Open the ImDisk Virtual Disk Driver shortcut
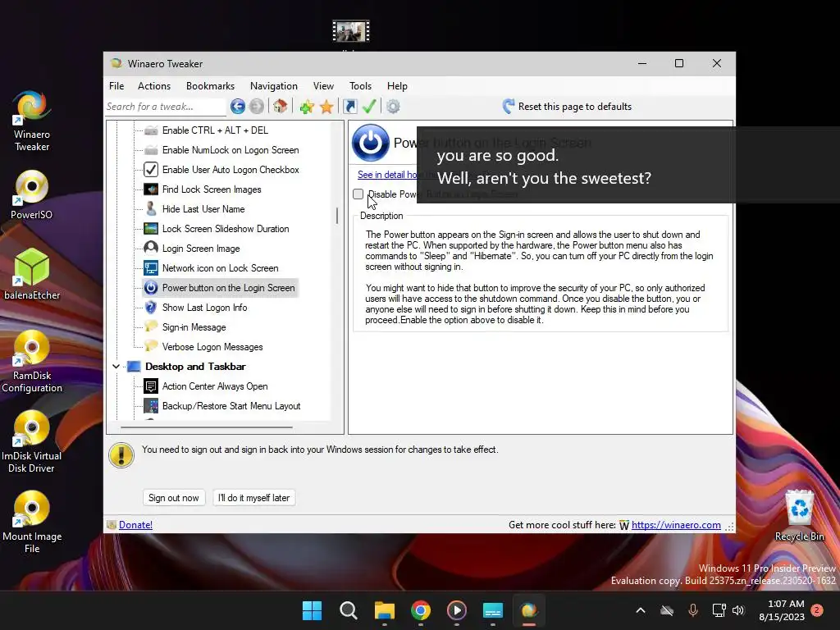Image resolution: width=840 pixels, height=630 pixels. click(32, 442)
